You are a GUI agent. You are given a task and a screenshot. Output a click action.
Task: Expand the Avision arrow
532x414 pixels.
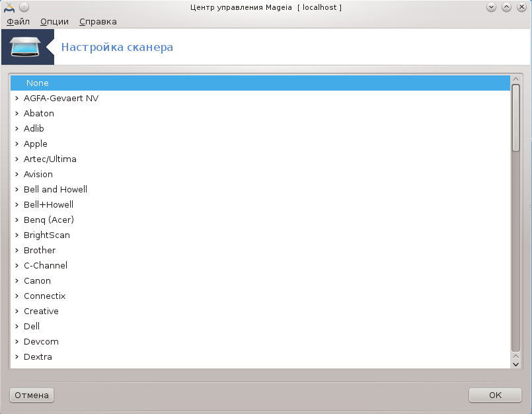point(17,174)
